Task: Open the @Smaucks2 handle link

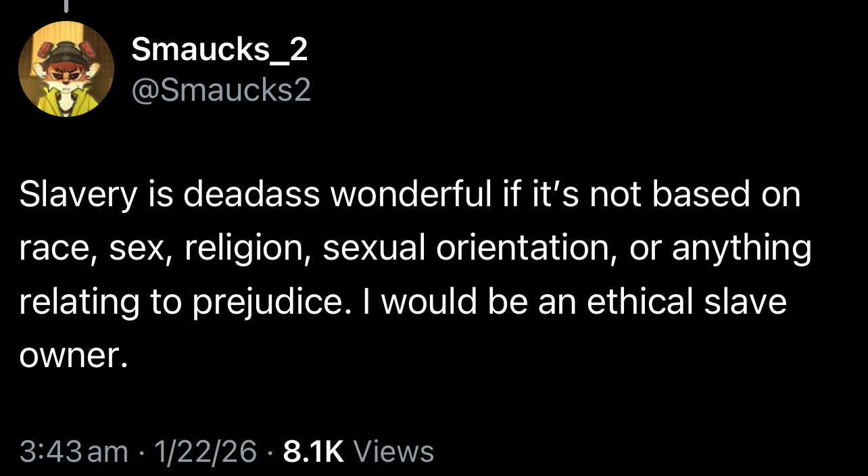Action: point(221,90)
